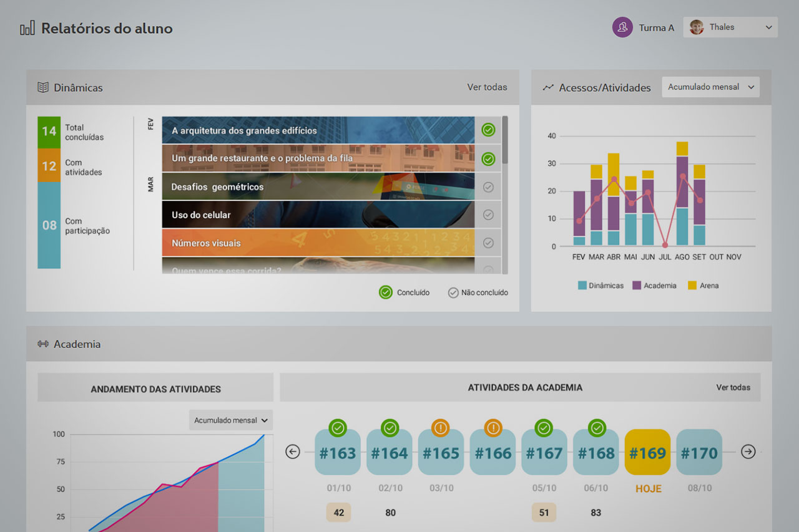The width and height of the screenshot is (799, 532).
Task: Click the bar chart icon beside Relatórios do aluno
Action: click(27, 29)
